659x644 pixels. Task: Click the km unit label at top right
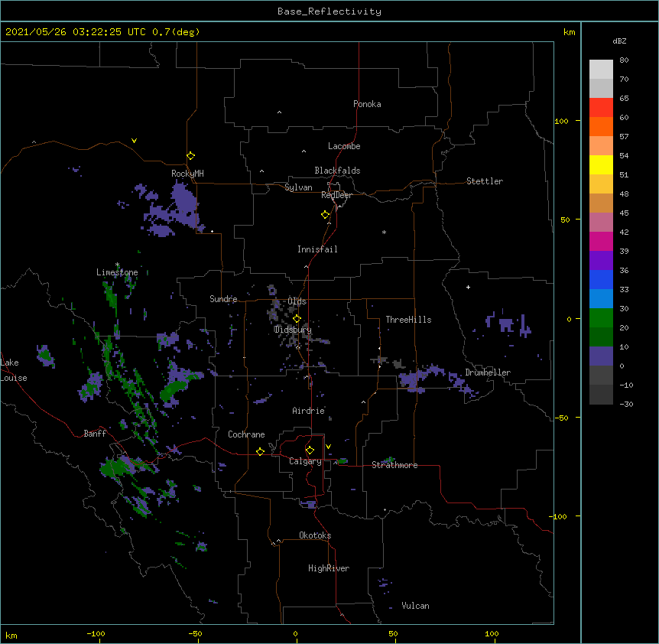pyautogui.click(x=569, y=32)
